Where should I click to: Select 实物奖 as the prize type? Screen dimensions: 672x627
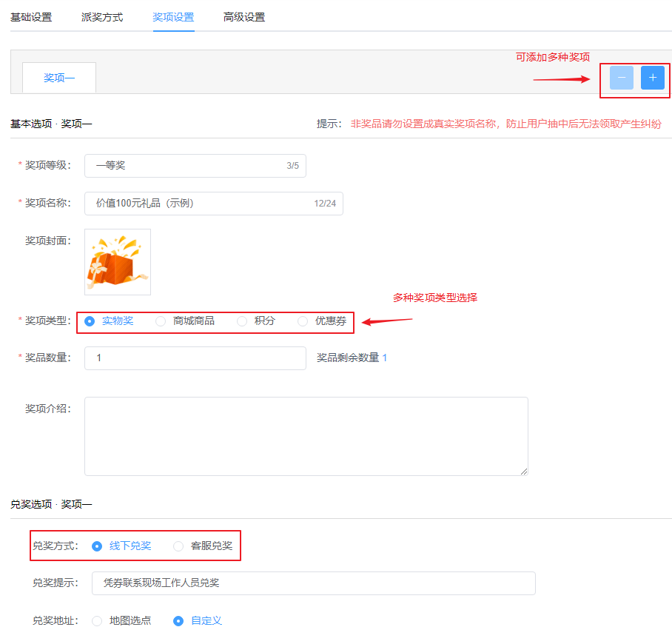(90, 321)
